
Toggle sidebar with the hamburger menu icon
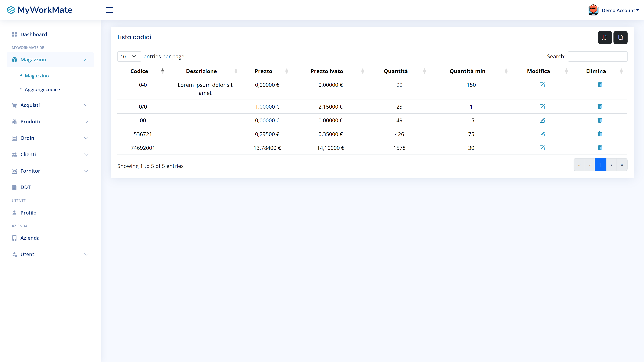(x=109, y=10)
